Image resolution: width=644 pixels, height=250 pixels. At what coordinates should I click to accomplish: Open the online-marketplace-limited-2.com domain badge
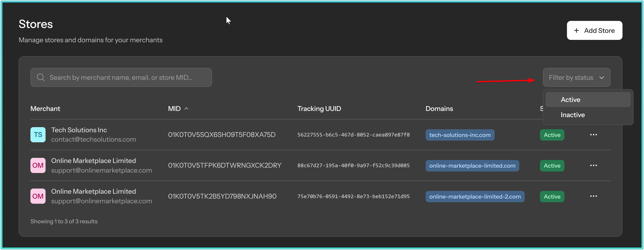pyautogui.click(x=475, y=197)
